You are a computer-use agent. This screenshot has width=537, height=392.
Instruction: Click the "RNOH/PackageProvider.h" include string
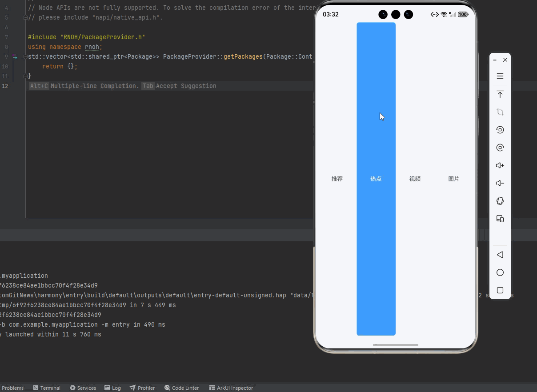click(103, 37)
